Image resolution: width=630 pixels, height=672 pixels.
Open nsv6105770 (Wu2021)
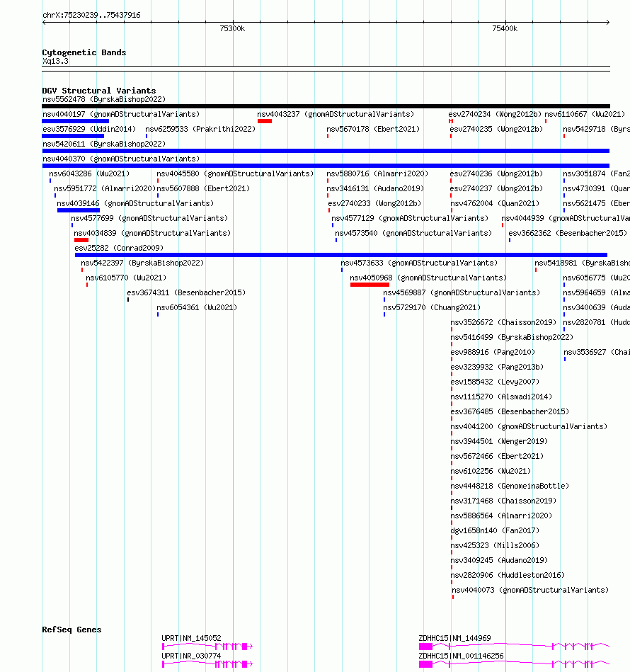pyautogui.click(x=126, y=278)
